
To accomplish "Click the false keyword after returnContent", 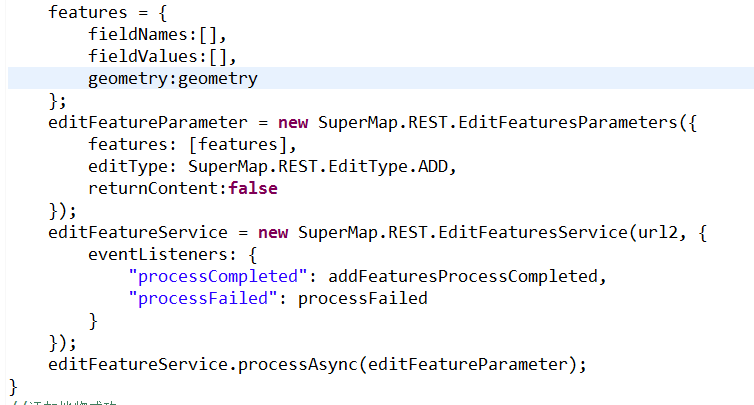I will point(253,189).
